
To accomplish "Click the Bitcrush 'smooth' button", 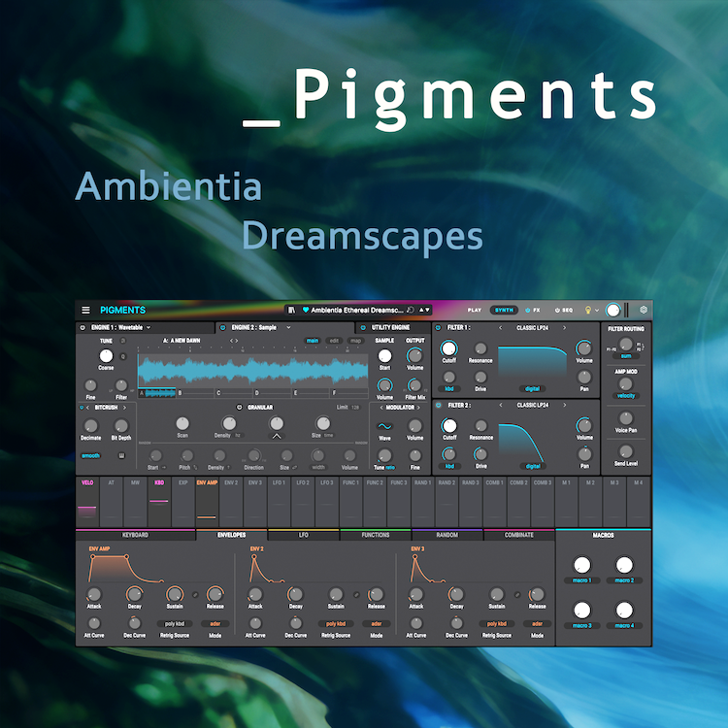I will point(90,455).
